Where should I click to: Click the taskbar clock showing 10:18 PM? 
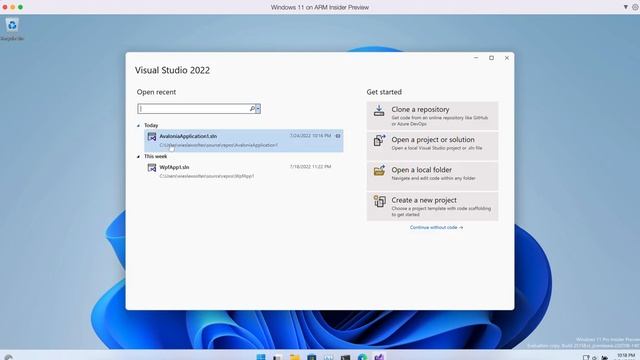click(626, 357)
